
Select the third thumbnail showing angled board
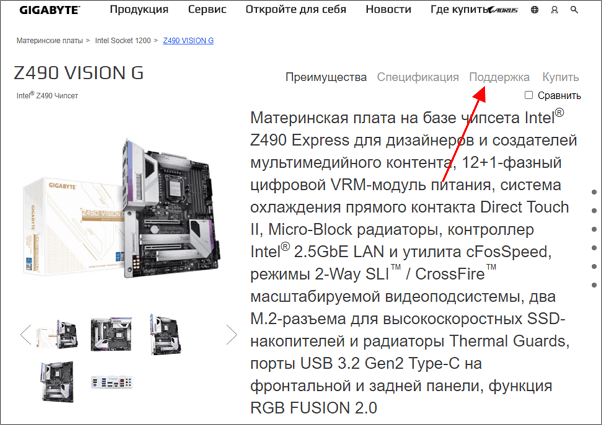[x=165, y=334]
